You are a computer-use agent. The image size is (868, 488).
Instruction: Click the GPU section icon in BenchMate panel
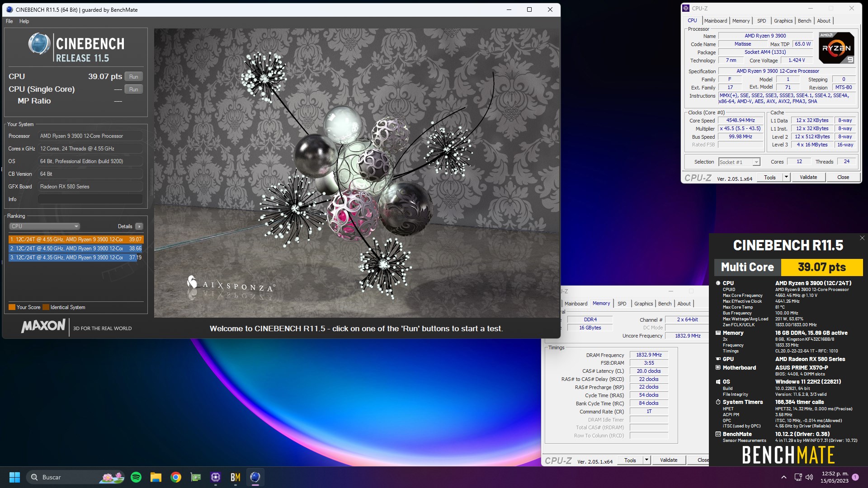(718, 359)
